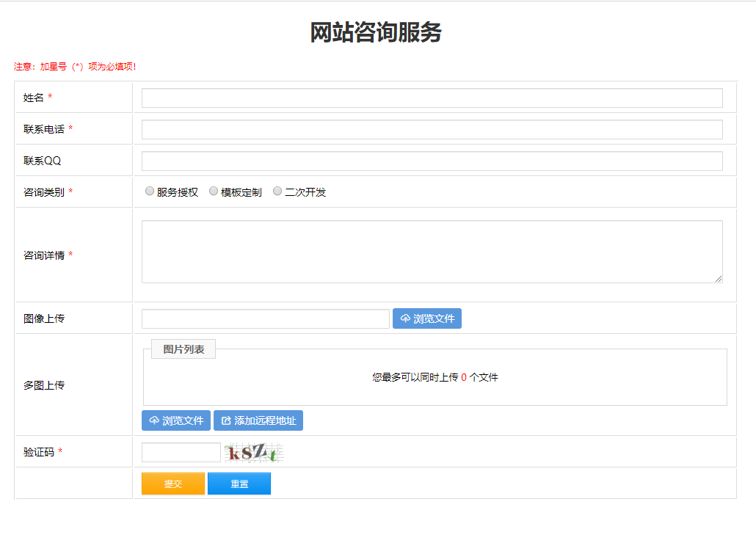Focus the 验证码 captcha input field
The height and width of the screenshot is (554, 756).
click(x=181, y=453)
